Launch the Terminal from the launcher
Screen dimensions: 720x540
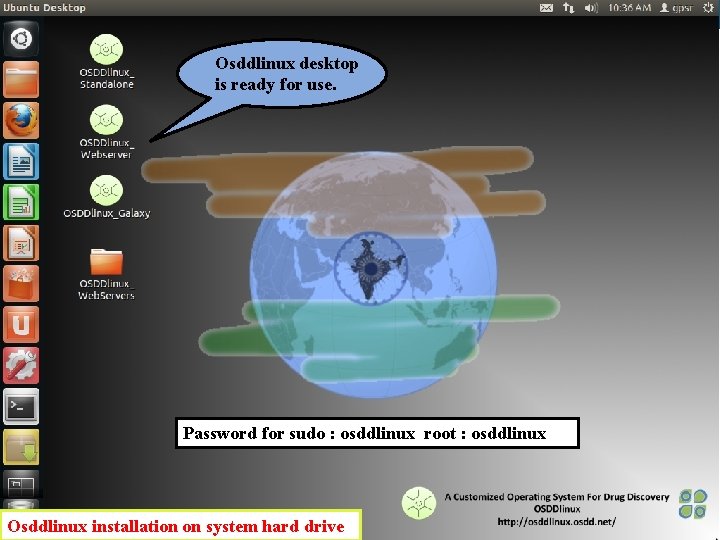click(x=21, y=406)
